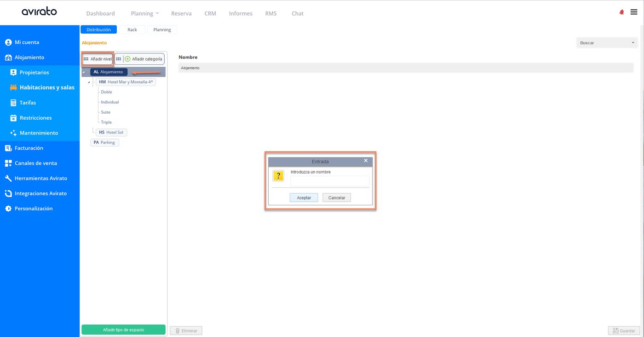Viewport: 644px width, 337px height.
Task: Open Canales de venta in the sidebar
Action: [x=36, y=163]
